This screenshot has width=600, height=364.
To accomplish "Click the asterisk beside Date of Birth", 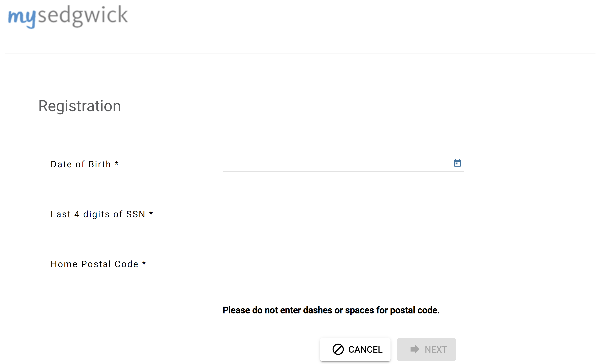I will point(116,163).
